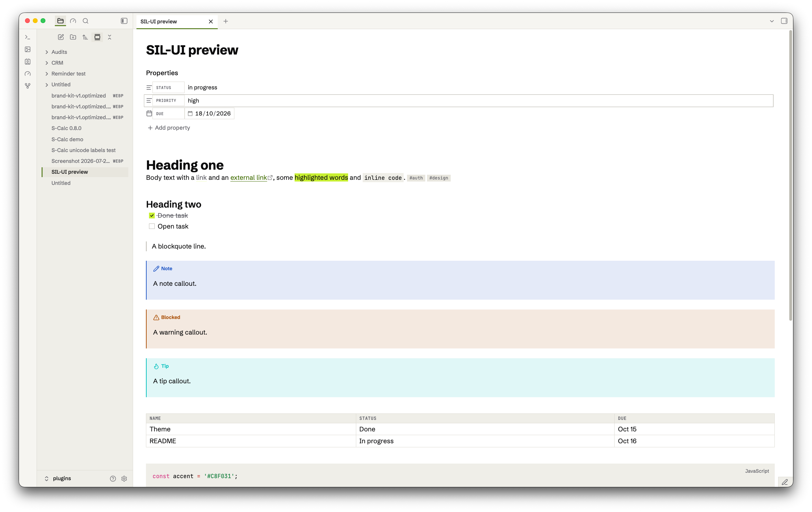812x512 pixels.
Task: Open the image gallery icon in ribbon
Action: tap(28, 49)
